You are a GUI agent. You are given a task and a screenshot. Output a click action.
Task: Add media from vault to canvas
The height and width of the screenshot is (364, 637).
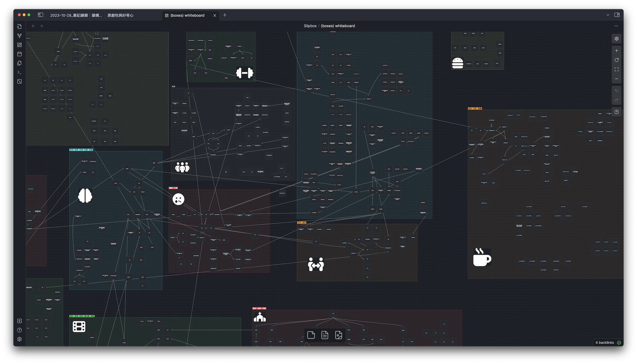pos(339,335)
